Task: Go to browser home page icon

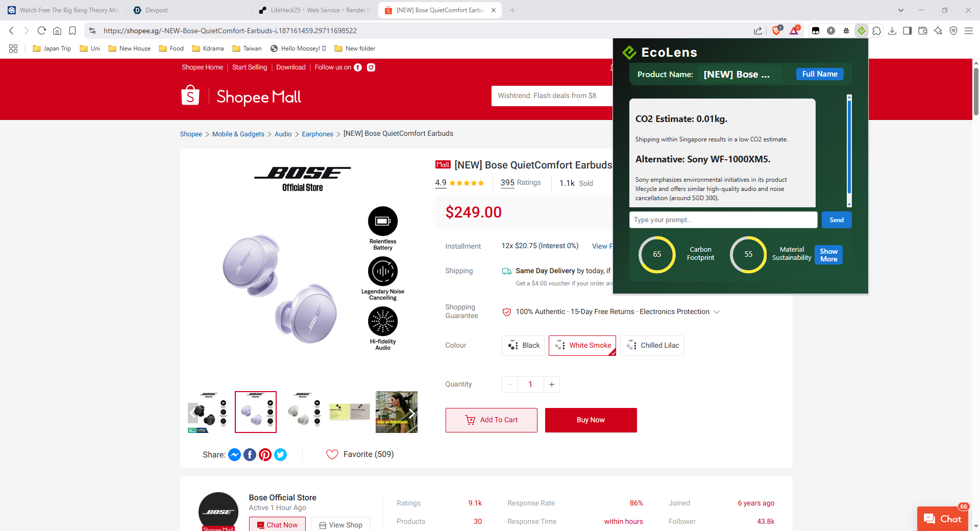Action: pos(57,31)
